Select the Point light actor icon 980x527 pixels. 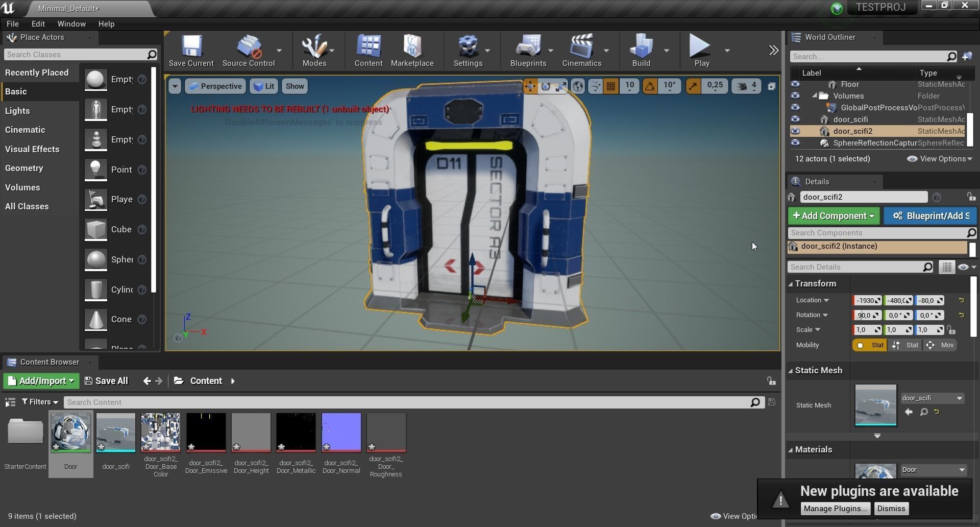coord(95,170)
